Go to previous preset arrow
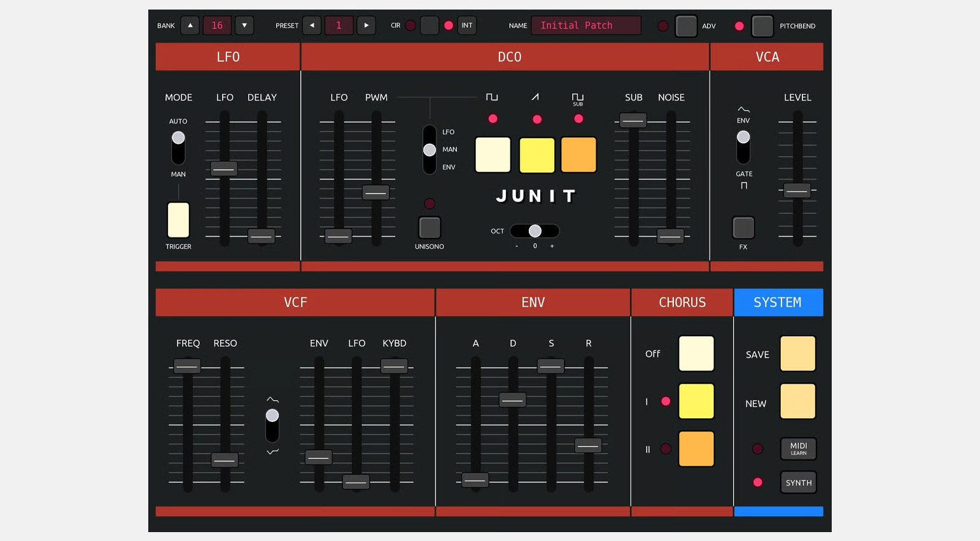 (x=312, y=25)
